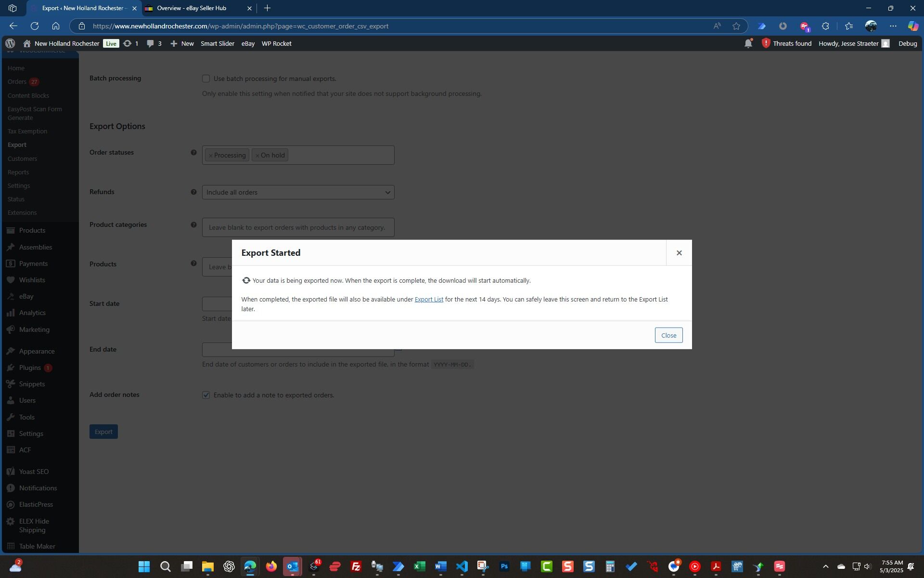Switch to eBay Seller Hub tab
The height and width of the screenshot is (578, 924).
click(192, 8)
